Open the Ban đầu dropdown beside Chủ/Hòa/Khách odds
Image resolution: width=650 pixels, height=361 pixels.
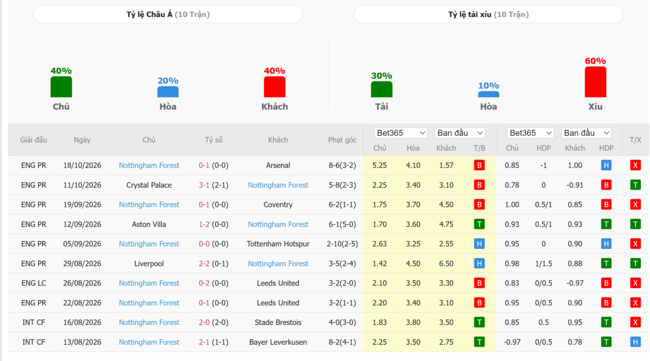pyautogui.click(x=460, y=133)
